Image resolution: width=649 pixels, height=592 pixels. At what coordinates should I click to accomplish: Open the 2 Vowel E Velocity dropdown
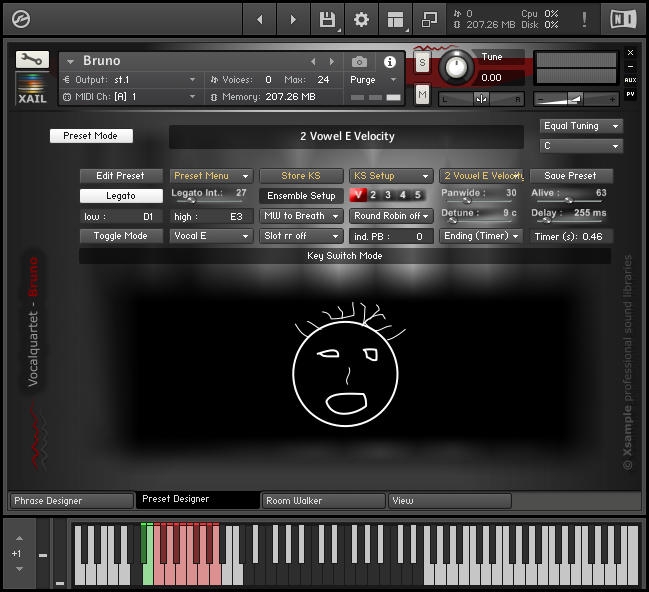[x=481, y=176]
